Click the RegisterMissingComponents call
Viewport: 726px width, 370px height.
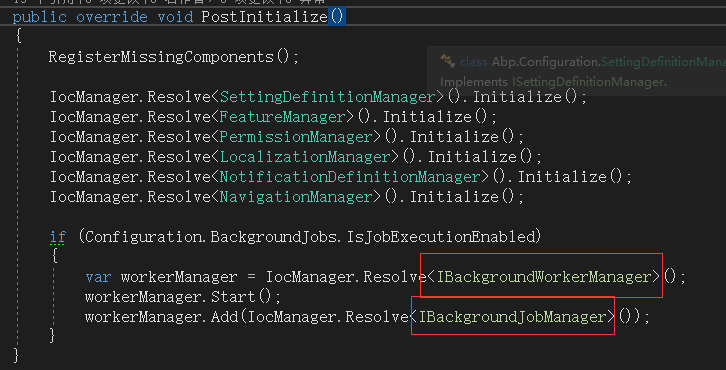(x=162, y=57)
